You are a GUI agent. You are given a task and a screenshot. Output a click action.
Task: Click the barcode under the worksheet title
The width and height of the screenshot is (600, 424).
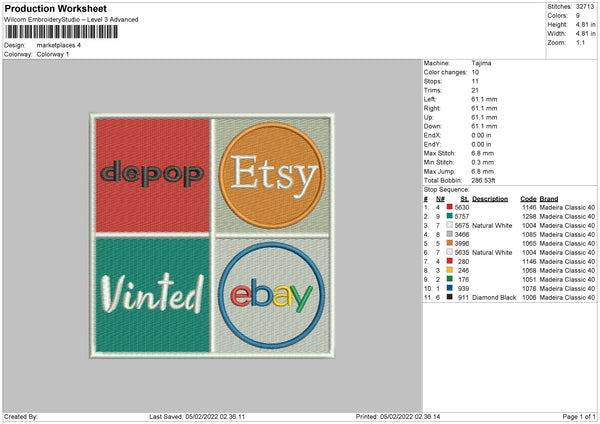pos(62,32)
